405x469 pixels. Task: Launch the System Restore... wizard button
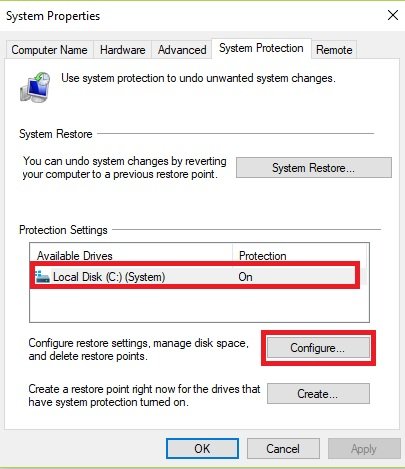(x=314, y=168)
